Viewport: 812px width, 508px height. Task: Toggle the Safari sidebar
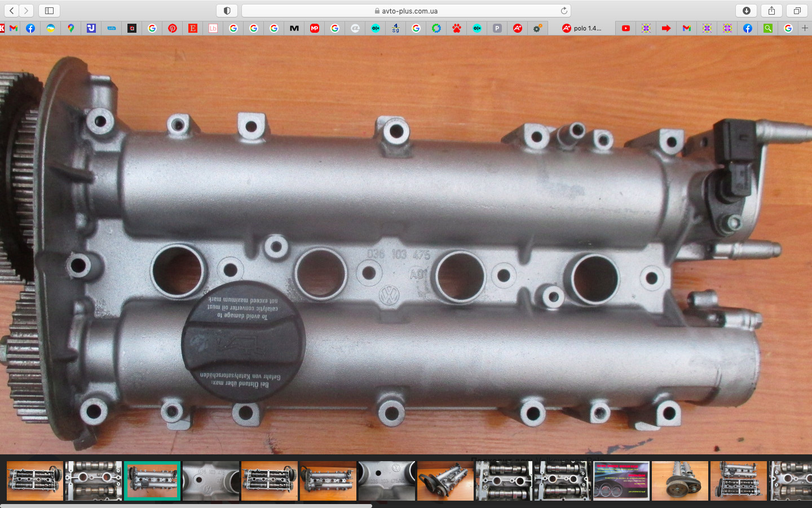pos(49,11)
